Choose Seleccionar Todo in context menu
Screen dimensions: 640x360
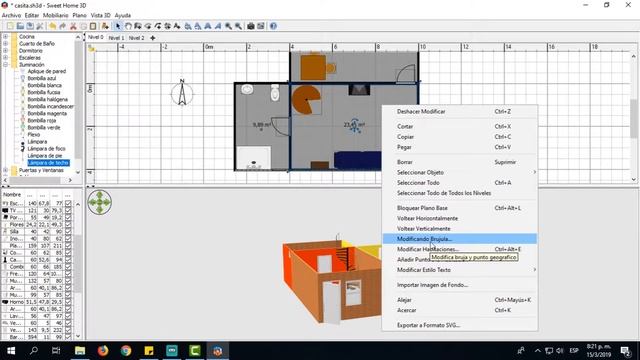460,183
